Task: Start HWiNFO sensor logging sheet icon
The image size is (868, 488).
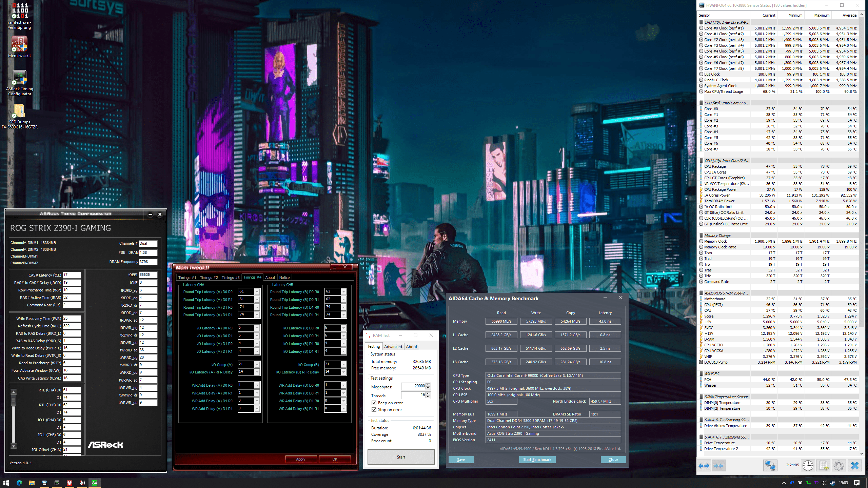Action: (x=824, y=465)
